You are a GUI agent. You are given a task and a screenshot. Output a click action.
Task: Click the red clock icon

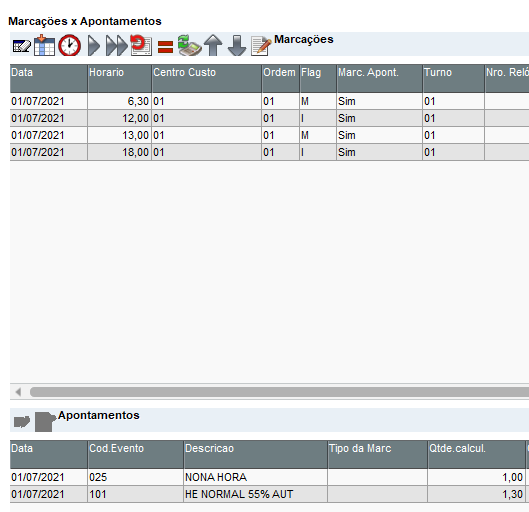[69, 45]
